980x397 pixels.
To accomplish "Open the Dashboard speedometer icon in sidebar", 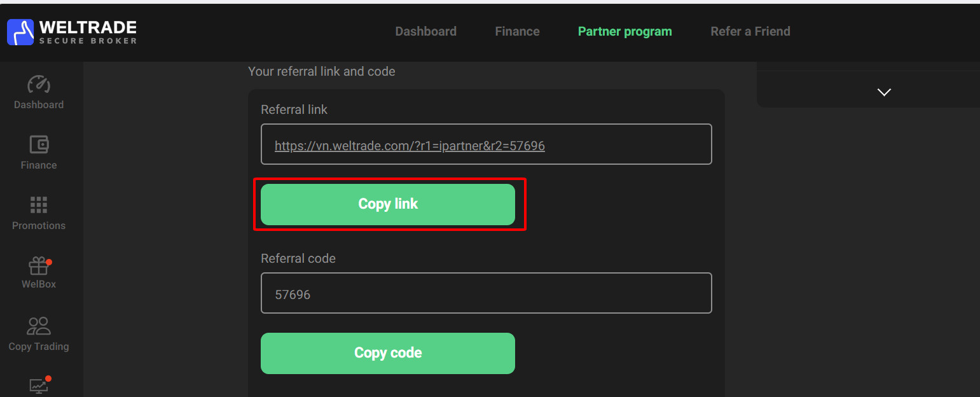I will (x=39, y=85).
